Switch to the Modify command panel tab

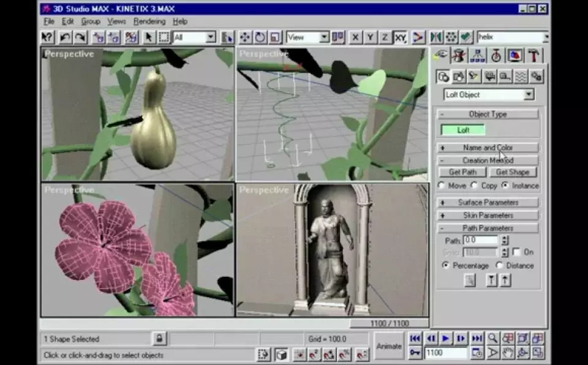click(458, 56)
